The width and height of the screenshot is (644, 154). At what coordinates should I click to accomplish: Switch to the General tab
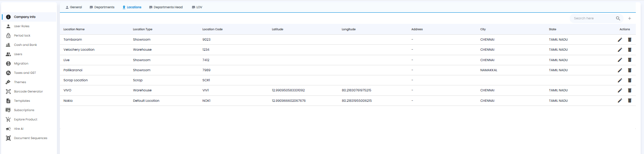[x=74, y=7]
